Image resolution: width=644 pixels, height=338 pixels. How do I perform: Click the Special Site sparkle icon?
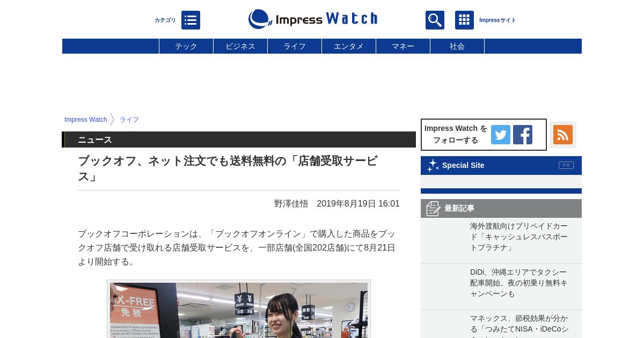tap(433, 165)
